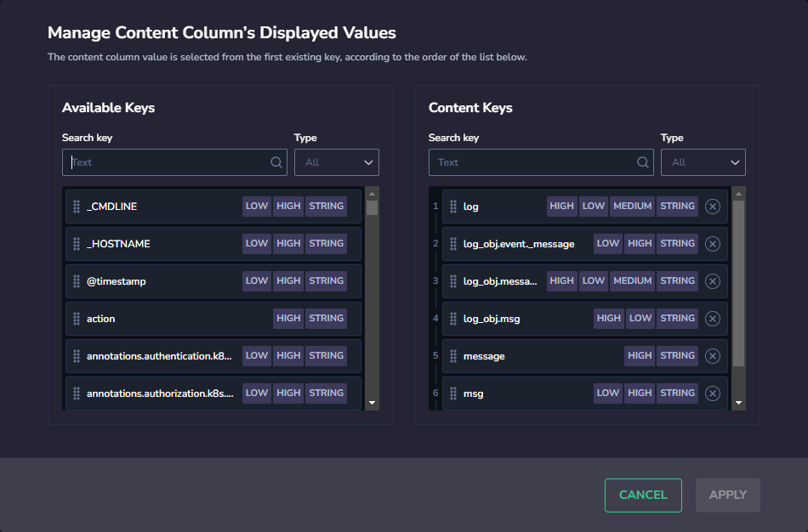
Task: Remove log_obj.msg from Content Keys
Action: [x=713, y=319]
